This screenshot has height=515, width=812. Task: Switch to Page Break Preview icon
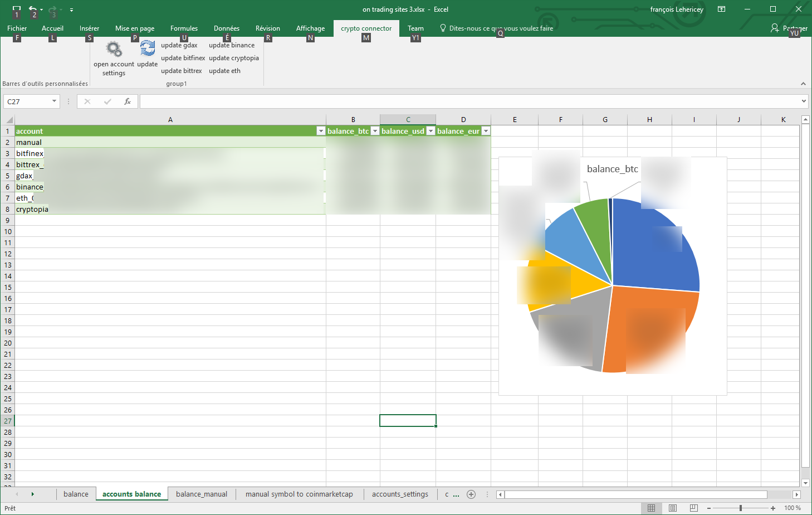(694, 508)
